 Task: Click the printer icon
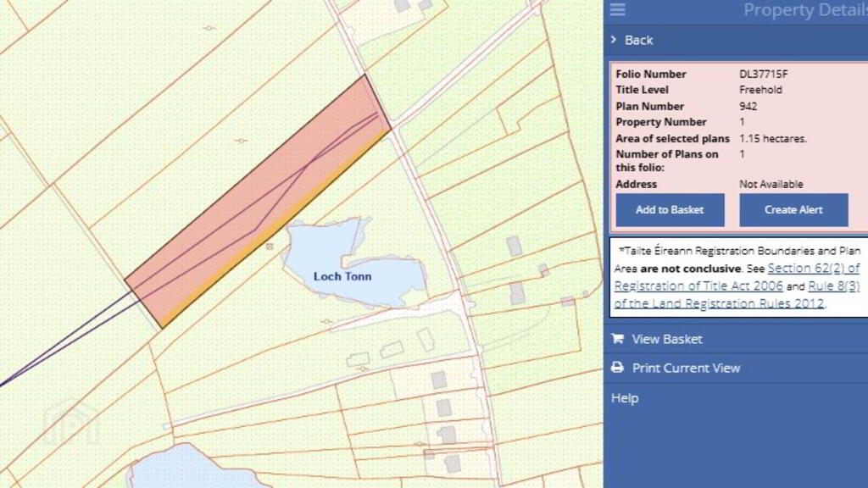tap(617, 368)
